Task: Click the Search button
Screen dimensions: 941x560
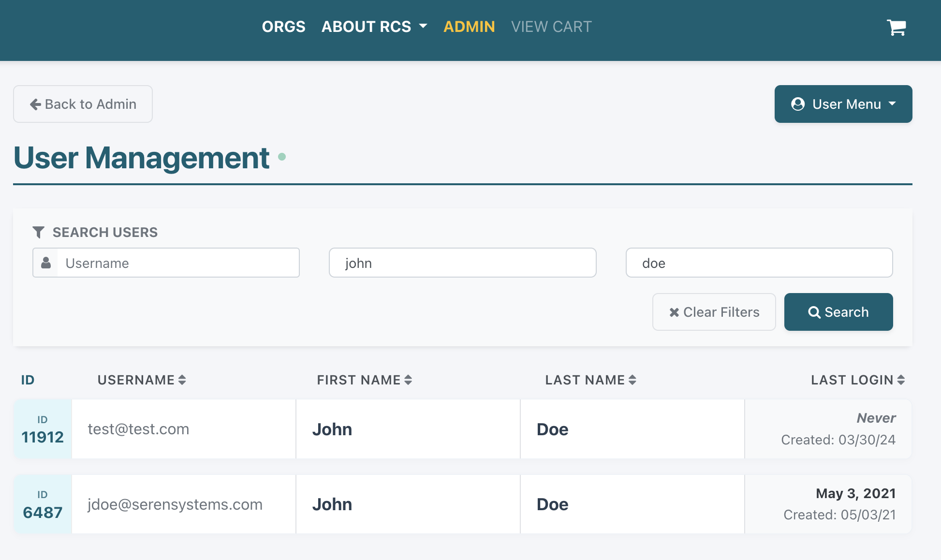Action: click(838, 312)
